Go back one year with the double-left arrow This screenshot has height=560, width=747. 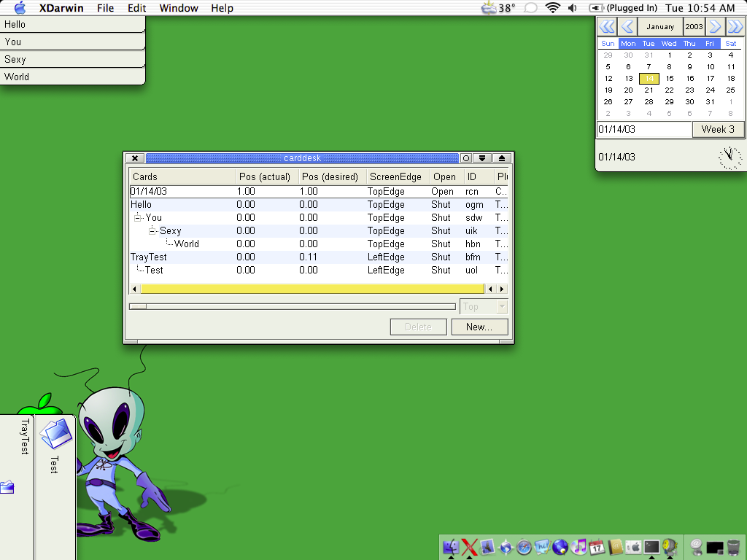click(607, 27)
